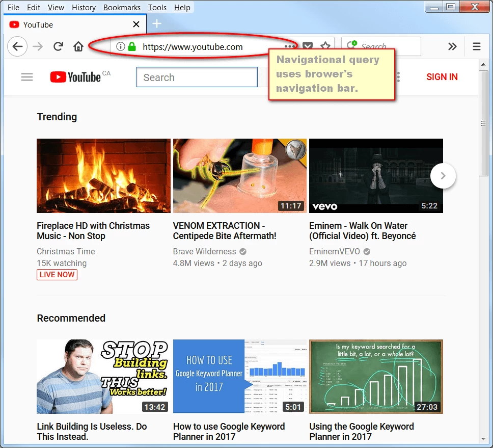The height and width of the screenshot is (448, 493).
Task: Open the STOP Building links thumbnail
Action: (x=103, y=376)
